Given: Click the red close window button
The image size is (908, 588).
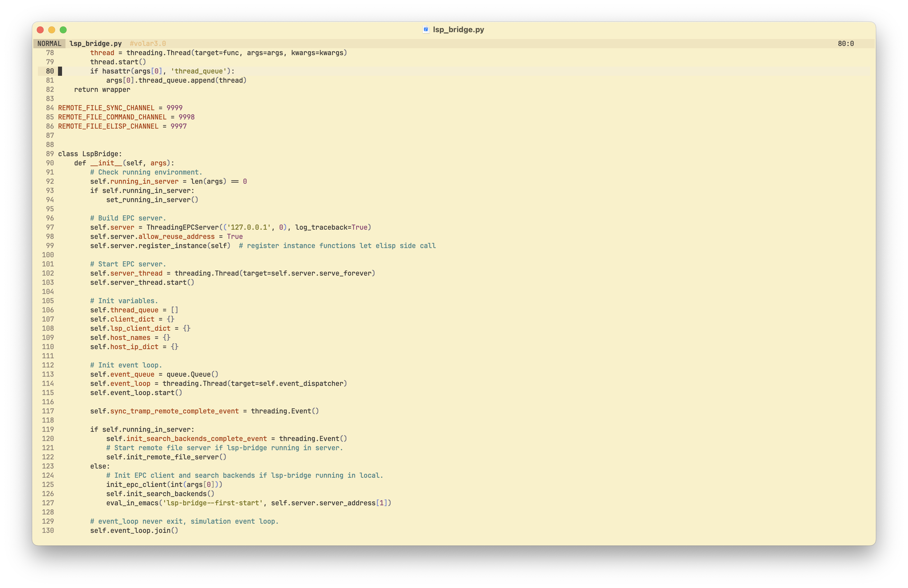Looking at the screenshot, I should [x=40, y=30].
